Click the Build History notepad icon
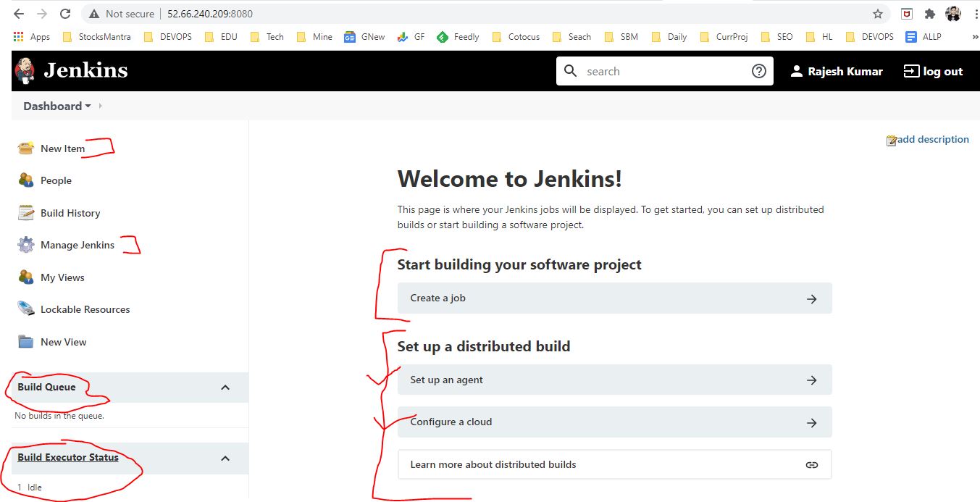The height and width of the screenshot is (502, 980). tap(26, 213)
